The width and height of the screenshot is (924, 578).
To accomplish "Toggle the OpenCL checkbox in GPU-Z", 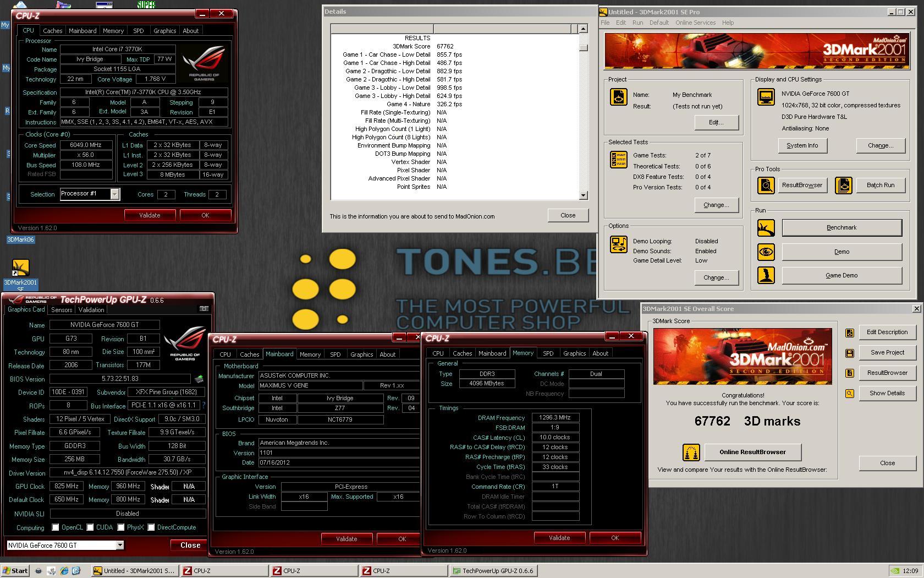I will [x=55, y=527].
